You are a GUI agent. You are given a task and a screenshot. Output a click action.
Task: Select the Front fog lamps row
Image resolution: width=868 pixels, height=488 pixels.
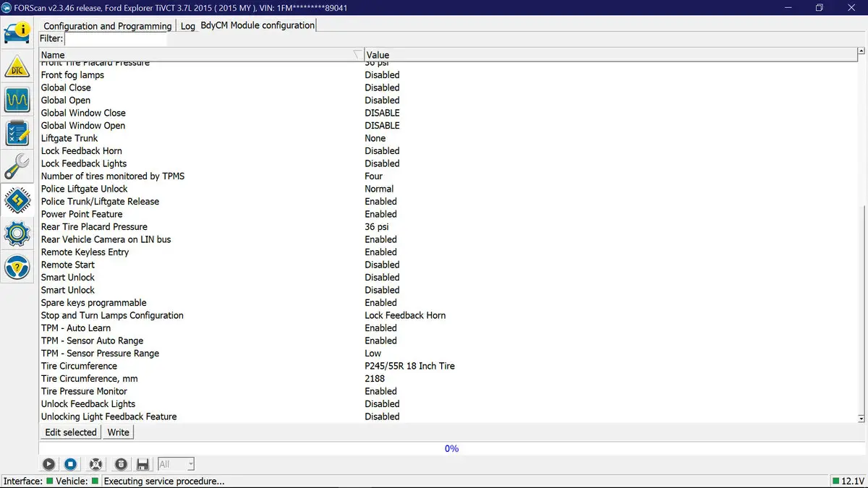[447, 75]
